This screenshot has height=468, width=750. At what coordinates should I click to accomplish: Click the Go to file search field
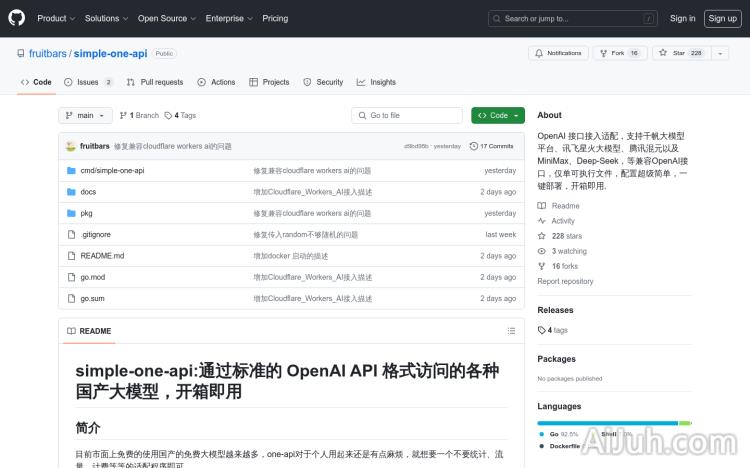point(407,115)
